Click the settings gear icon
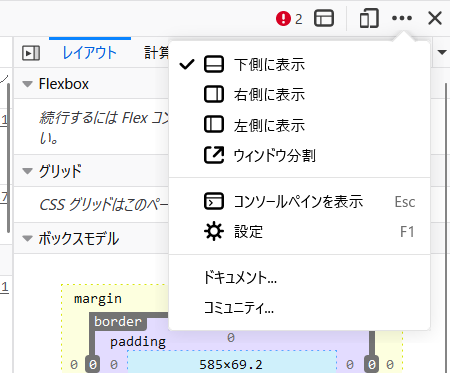 pyautogui.click(x=214, y=231)
